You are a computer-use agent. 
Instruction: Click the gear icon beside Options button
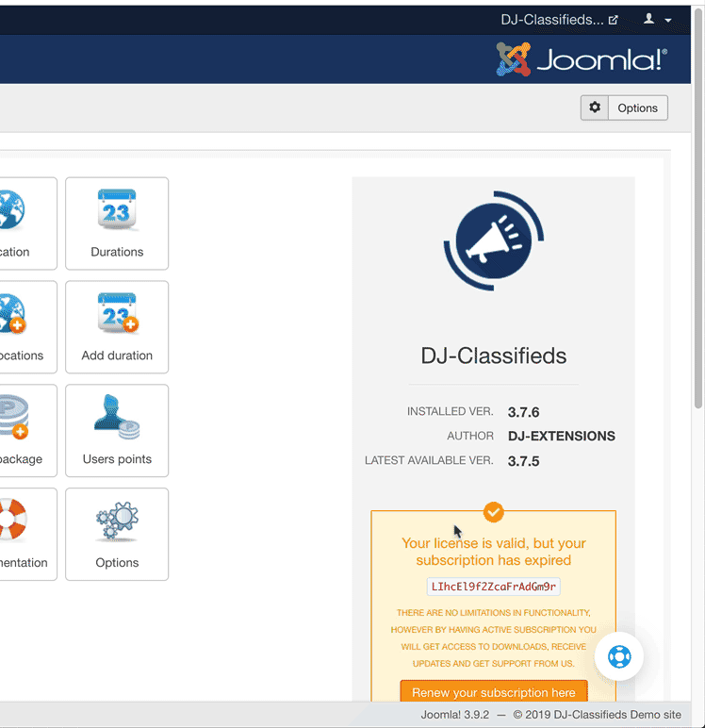point(595,108)
